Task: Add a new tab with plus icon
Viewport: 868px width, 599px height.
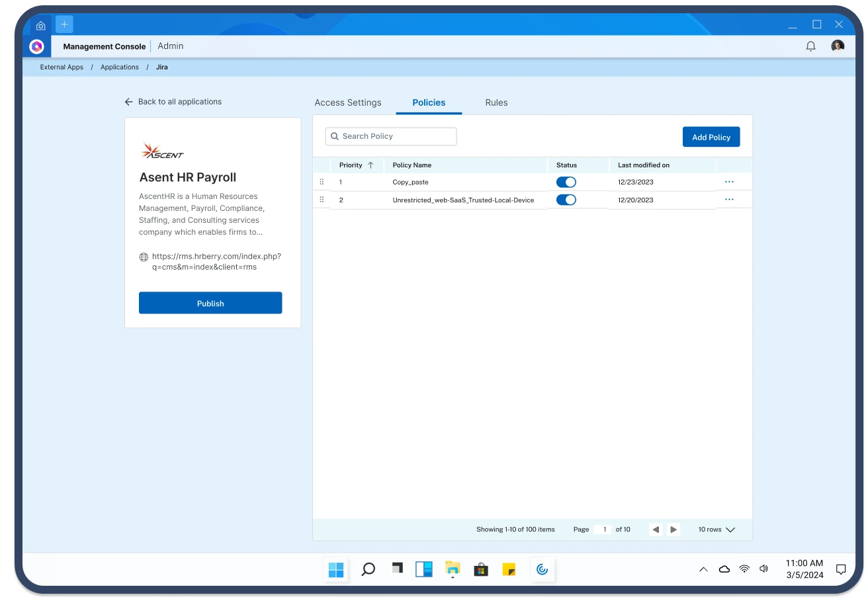Action: point(64,24)
